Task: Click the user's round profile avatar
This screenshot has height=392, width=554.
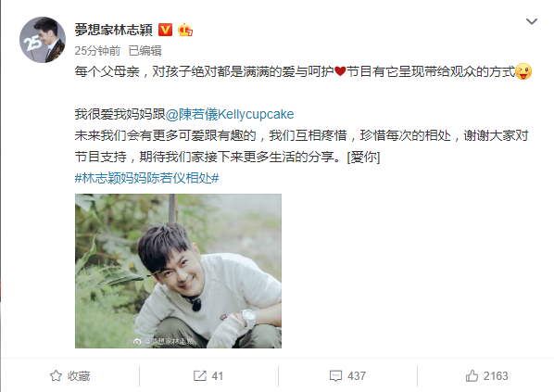Action: [x=43, y=40]
